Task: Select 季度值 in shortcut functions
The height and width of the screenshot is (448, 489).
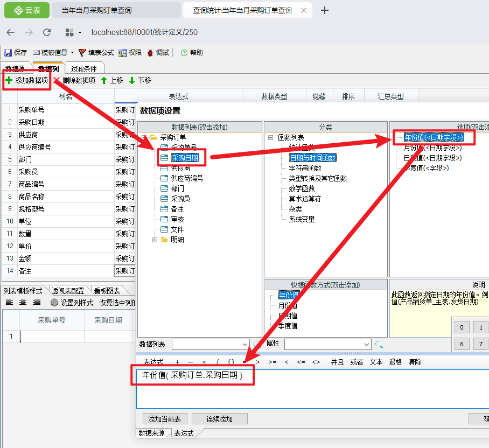Action: click(288, 326)
